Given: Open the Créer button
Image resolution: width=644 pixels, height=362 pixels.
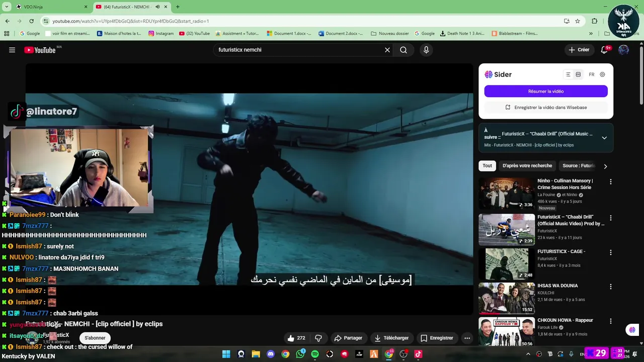Looking at the screenshot, I should 579,50.
